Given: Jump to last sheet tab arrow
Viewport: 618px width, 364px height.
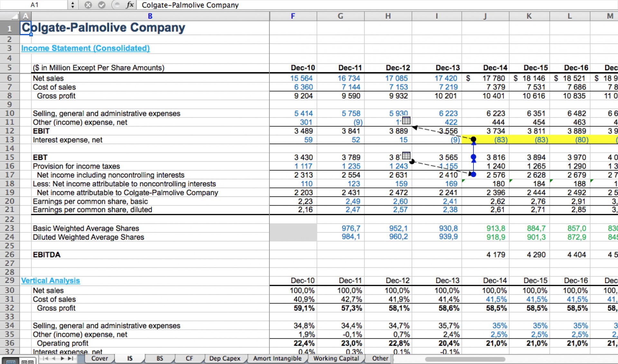Looking at the screenshot, I should click(x=70, y=359).
